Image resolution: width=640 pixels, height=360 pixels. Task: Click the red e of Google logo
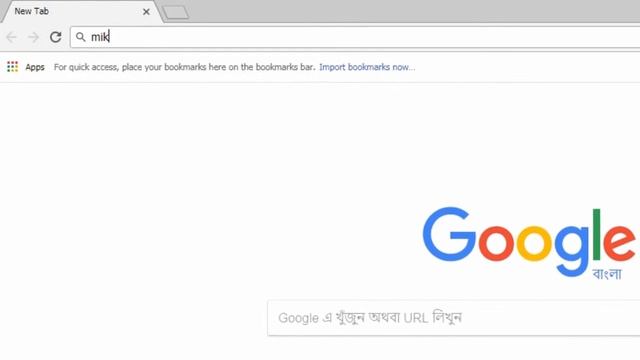point(620,242)
